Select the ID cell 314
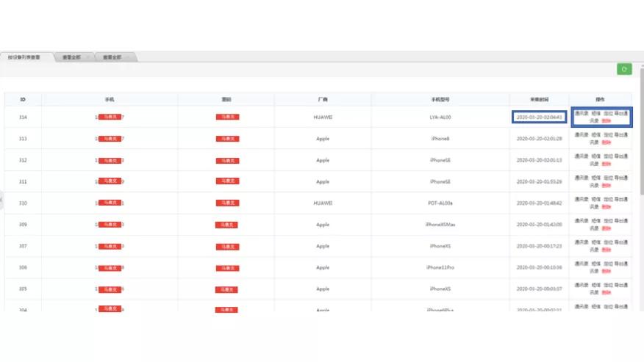Screen dimensions: 644x362 [23, 117]
